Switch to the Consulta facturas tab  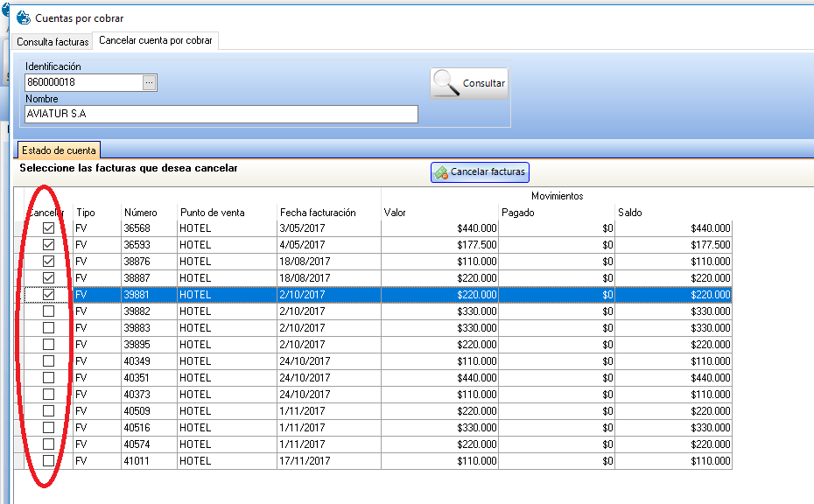53,41
